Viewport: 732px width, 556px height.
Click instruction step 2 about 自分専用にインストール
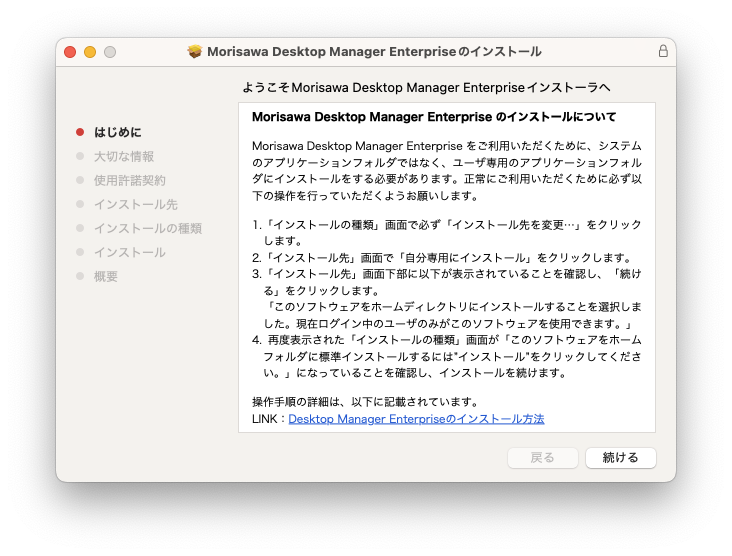click(443, 258)
